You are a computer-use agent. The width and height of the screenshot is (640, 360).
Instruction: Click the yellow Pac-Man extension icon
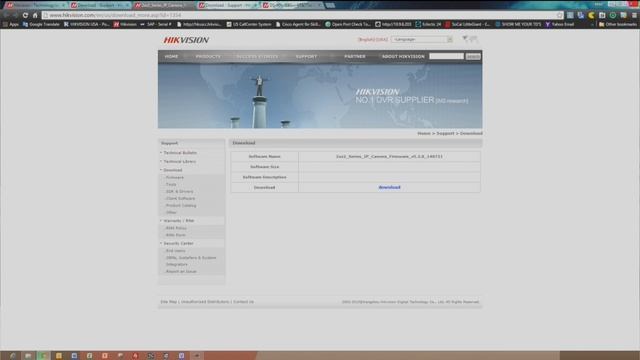[591, 15]
